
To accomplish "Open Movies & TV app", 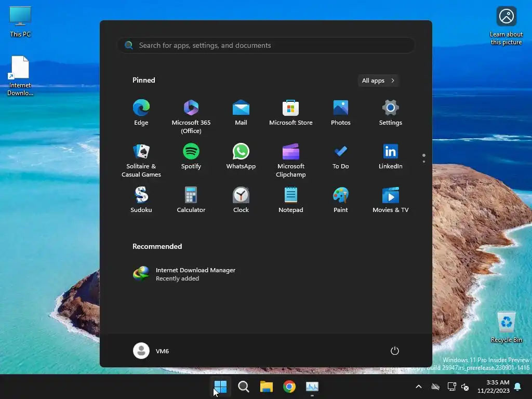I will tap(391, 200).
